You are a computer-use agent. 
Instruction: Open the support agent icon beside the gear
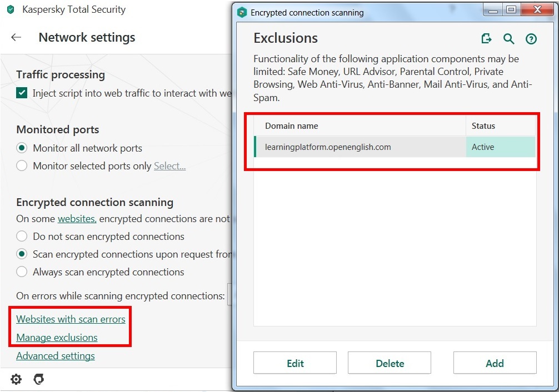(x=38, y=379)
